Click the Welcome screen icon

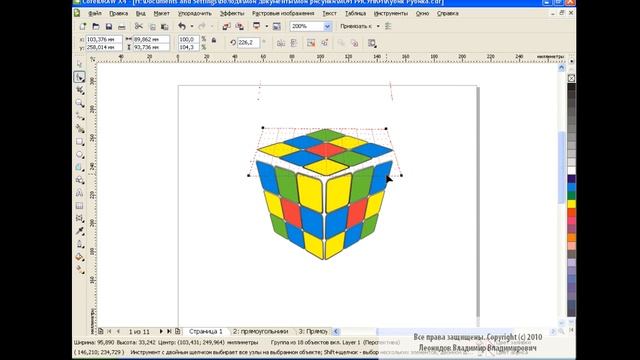(x=277, y=27)
